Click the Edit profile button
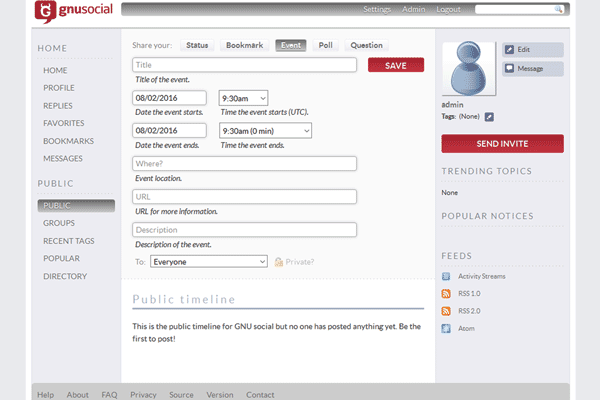 pyautogui.click(x=532, y=50)
